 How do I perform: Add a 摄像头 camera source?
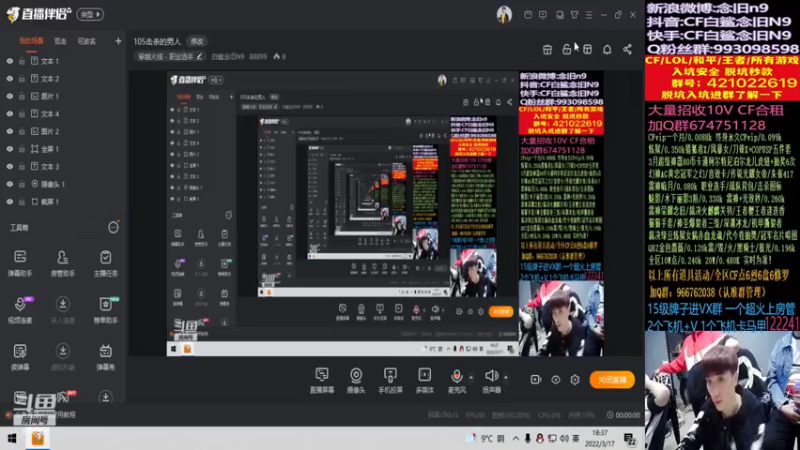356,381
